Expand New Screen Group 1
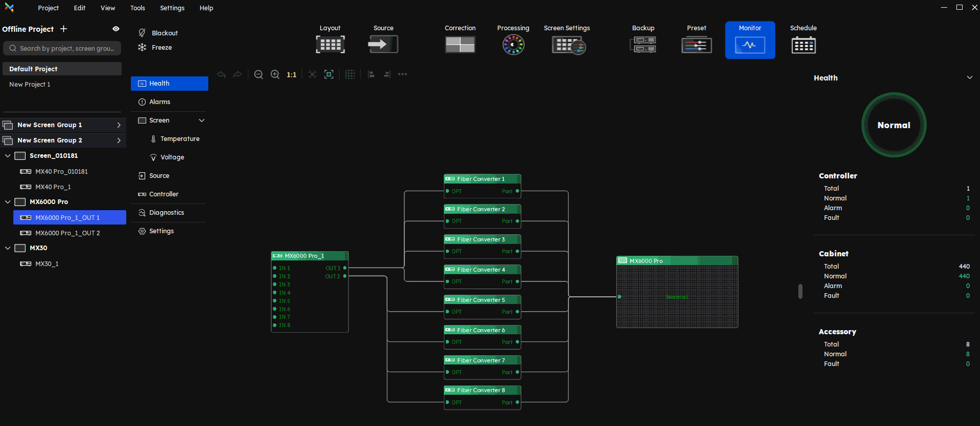 (119, 125)
